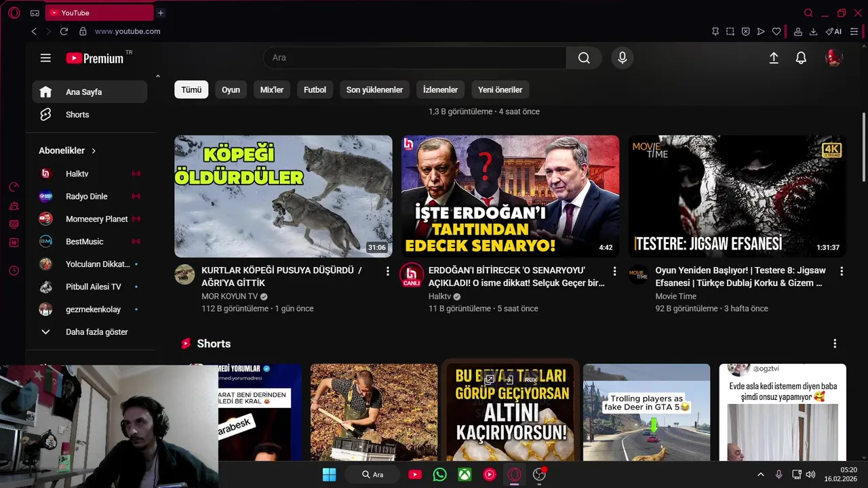Expand Abonelikler section chevron

(x=94, y=150)
